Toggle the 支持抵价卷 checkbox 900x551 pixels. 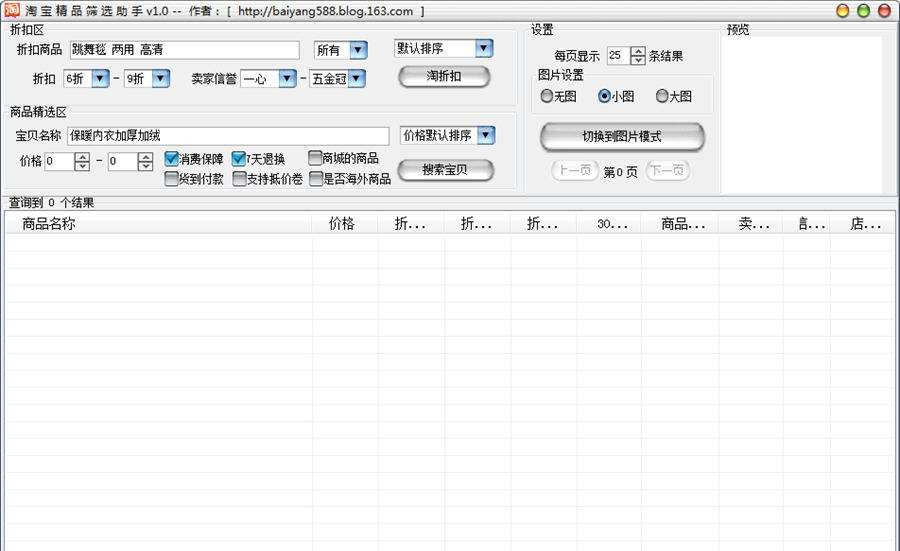point(239,179)
